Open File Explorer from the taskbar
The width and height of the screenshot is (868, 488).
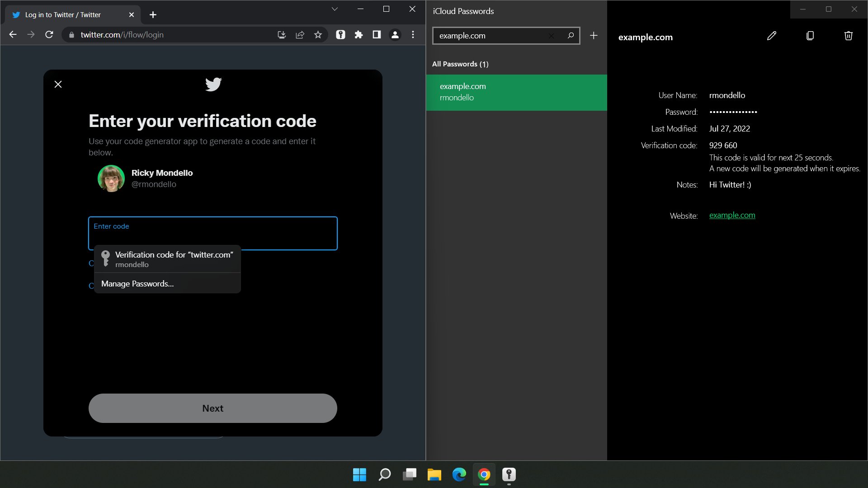pos(434,474)
